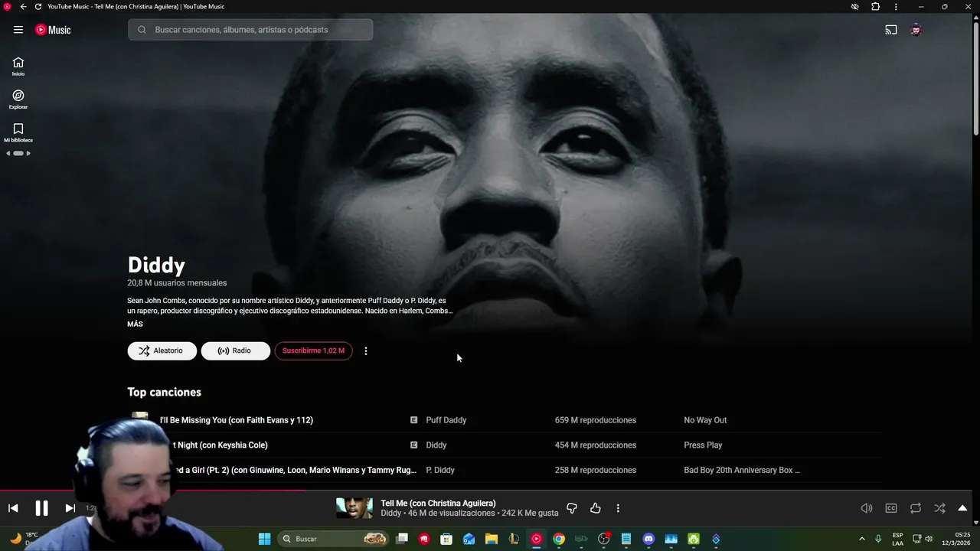This screenshot has width=980, height=551.
Task: Click the Top canciones heading
Action: pos(164,392)
